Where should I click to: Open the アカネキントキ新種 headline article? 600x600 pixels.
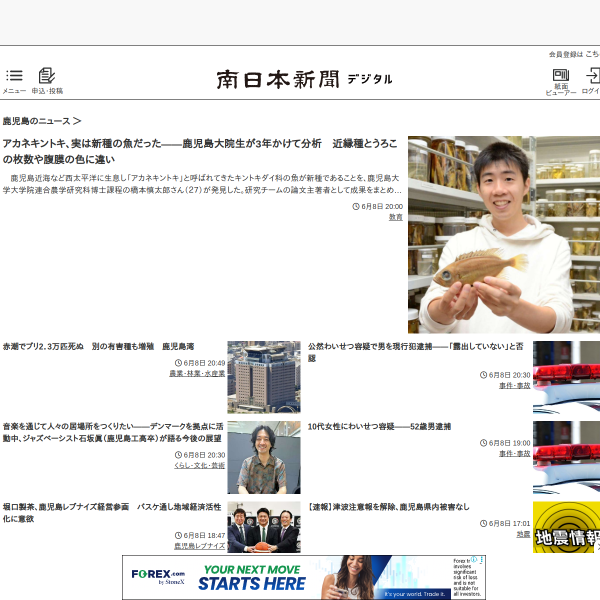coord(200,151)
